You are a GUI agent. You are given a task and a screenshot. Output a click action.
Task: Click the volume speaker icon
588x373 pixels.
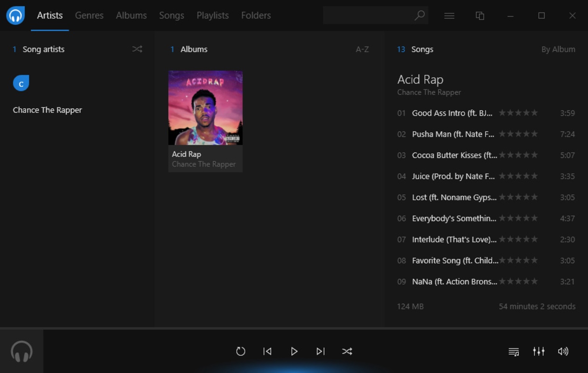(x=563, y=352)
